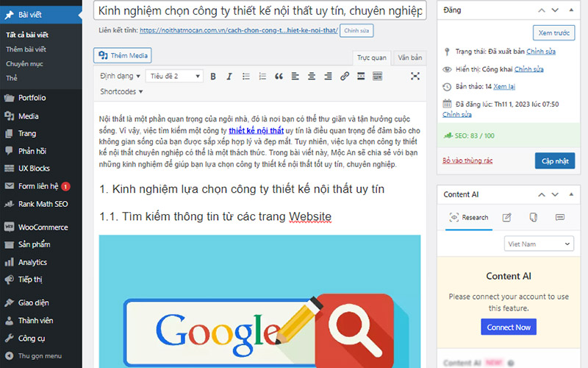Open Content AI write tab icon
Image resolution: width=588 pixels, height=368 pixels.
pyautogui.click(x=506, y=217)
